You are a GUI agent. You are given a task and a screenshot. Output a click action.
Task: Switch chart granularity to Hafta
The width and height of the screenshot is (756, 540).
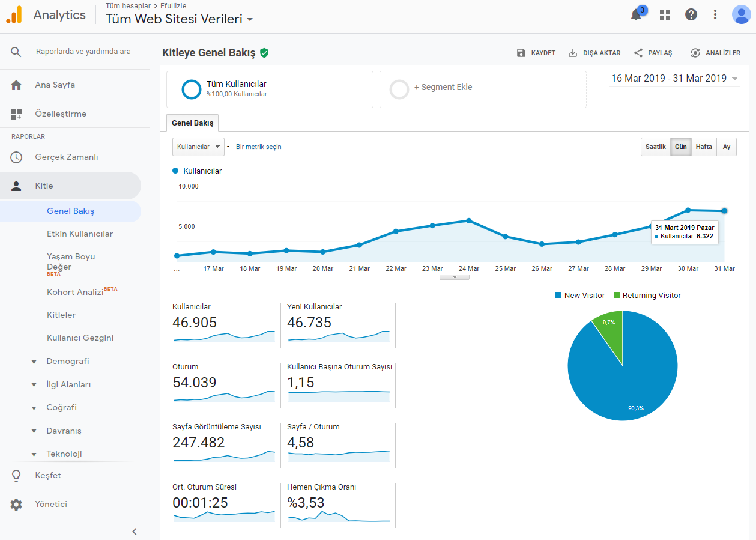point(704,147)
